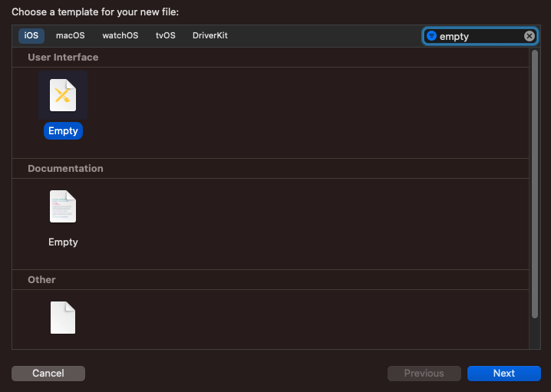551x392 pixels.
Task: Click the Next button
Action: tap(504, 374)
